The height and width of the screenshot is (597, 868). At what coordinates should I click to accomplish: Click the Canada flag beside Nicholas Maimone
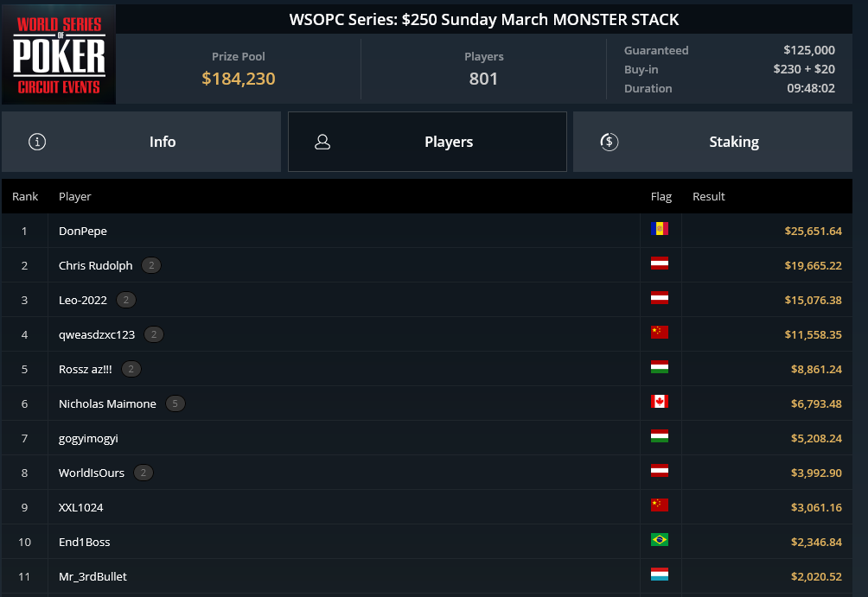pyautogui.click(x=660, y=401)
